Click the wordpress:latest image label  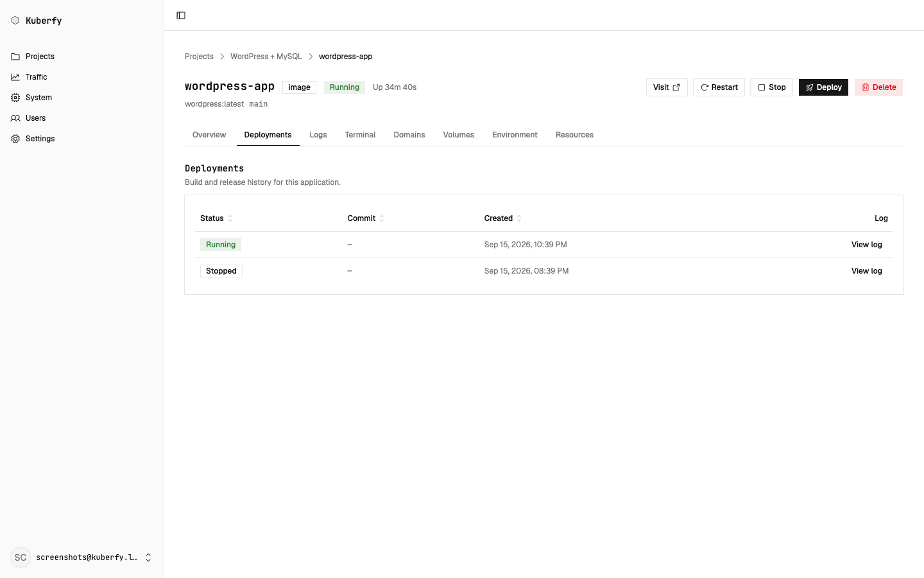pos(214,104)
